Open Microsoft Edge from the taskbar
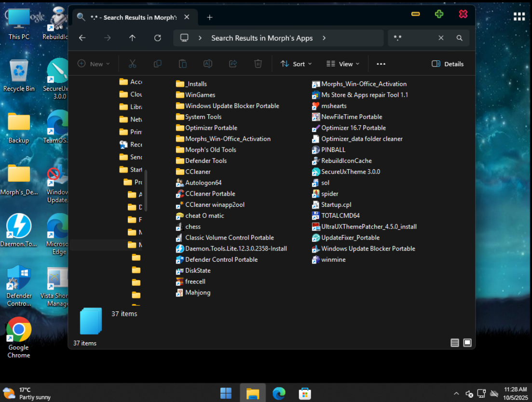Image resolution: width=532 pixels, height=402 pixels. point(279,393)
